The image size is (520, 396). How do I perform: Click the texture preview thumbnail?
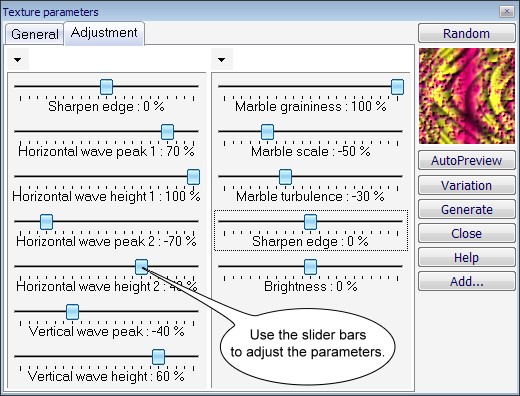[x=467, y=96]
